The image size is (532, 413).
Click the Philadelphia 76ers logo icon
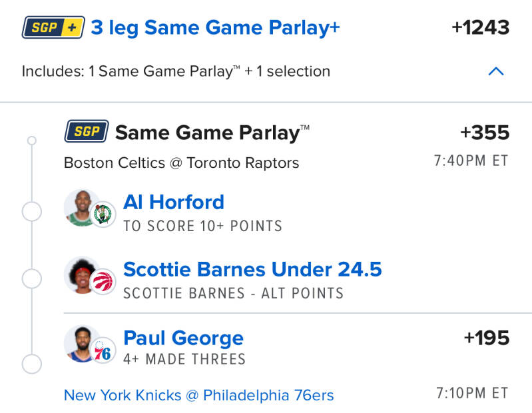[103, 351]
